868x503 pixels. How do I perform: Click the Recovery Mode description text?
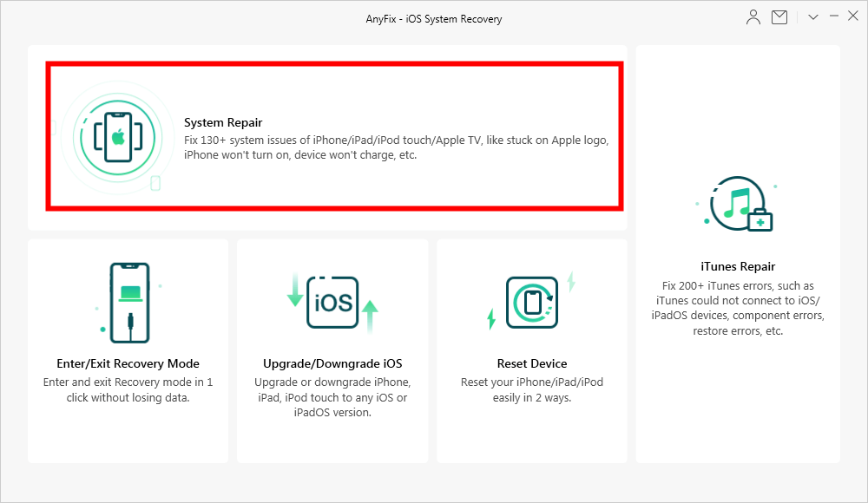click(x=128, y=390)
